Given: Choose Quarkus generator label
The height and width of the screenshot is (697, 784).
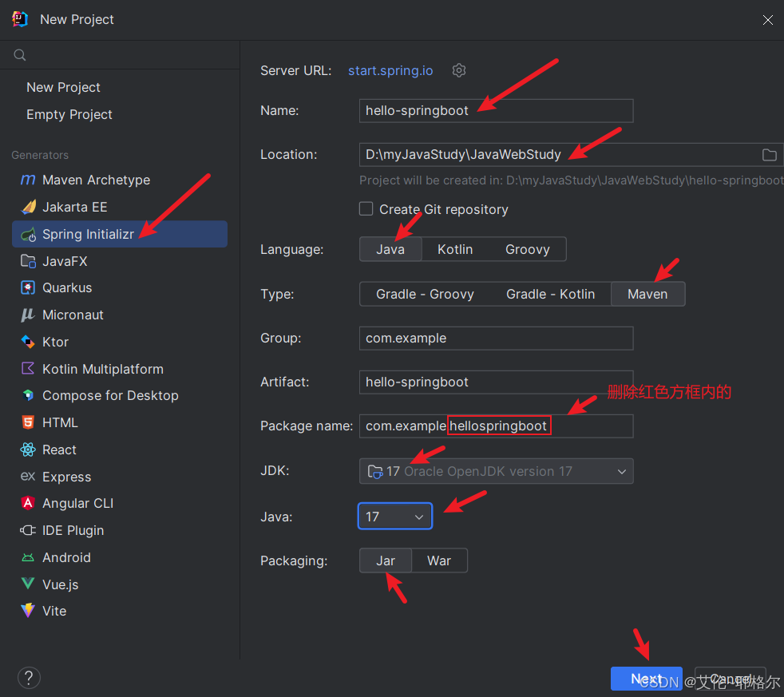Looking at the screenshot, I should point(67,287).
